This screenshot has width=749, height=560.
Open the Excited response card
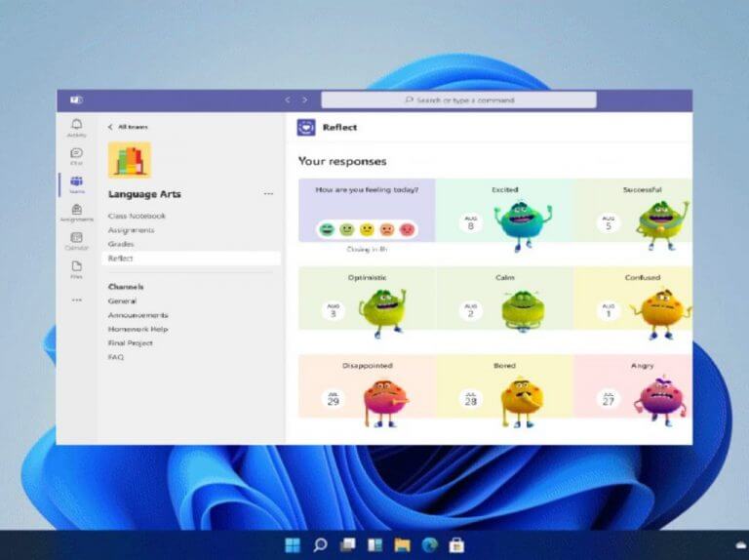pyautogui.click(x=505, y=210)
